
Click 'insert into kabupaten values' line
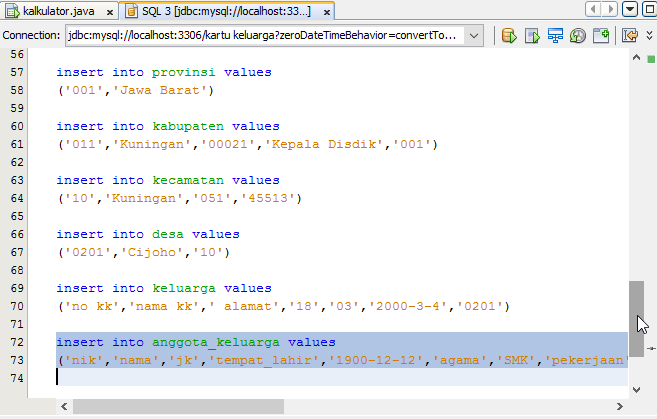coord(168,126)
